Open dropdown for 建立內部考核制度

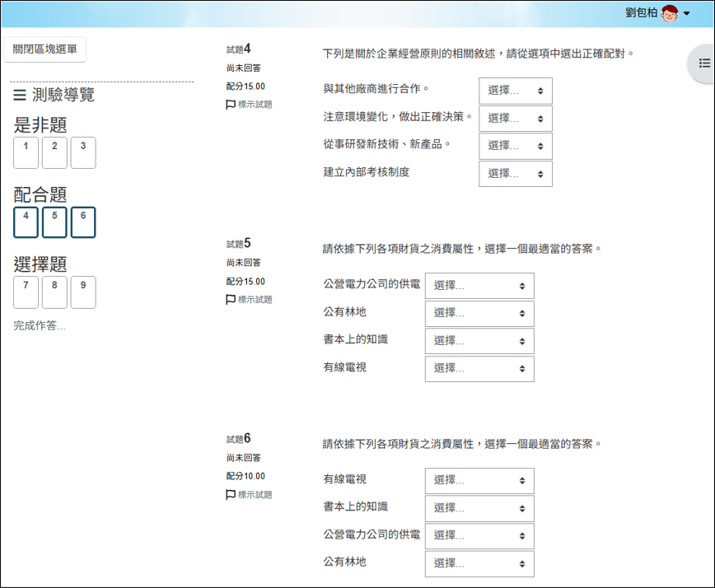coord(516,174)
